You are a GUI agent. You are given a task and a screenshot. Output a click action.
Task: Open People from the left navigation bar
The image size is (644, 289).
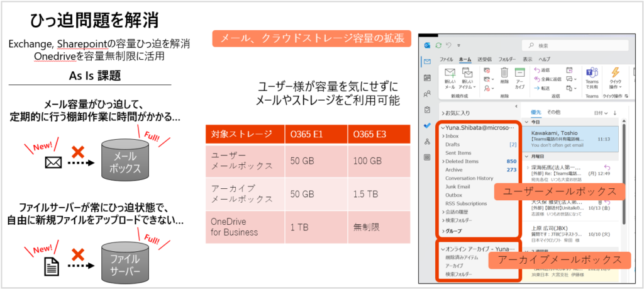pyautogui.click(x=427, y=94)
